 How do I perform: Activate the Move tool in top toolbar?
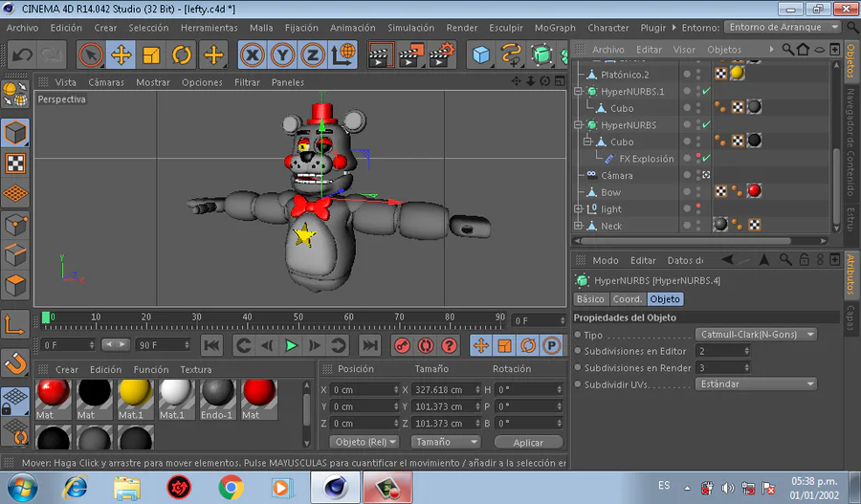pyautogui.click(x=121, y=55)
